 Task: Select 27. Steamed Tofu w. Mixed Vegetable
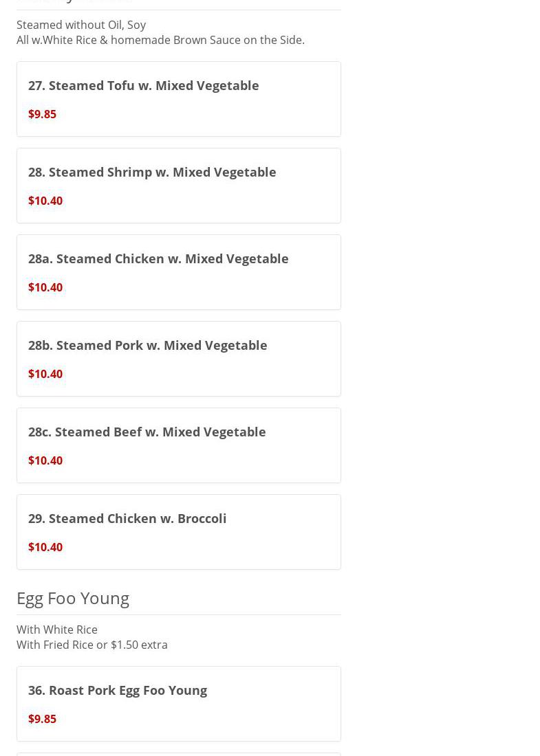click(143, 85)
